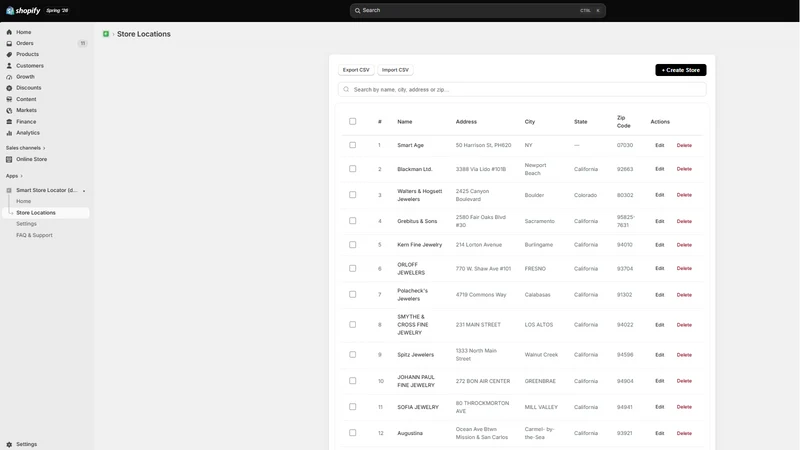Tick the Grebitus & Sons checkbox
800x450 pixels.
353,220
